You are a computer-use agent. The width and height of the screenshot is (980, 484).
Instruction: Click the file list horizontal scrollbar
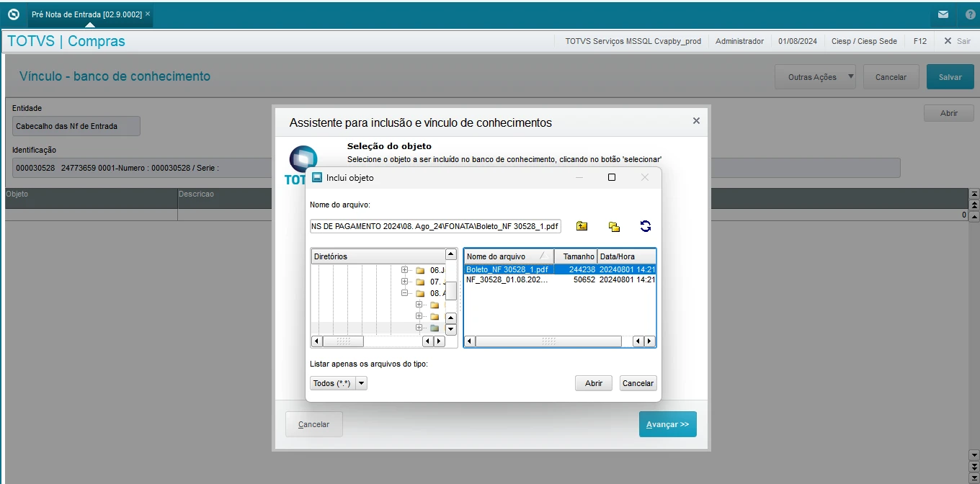coord(548,341)
